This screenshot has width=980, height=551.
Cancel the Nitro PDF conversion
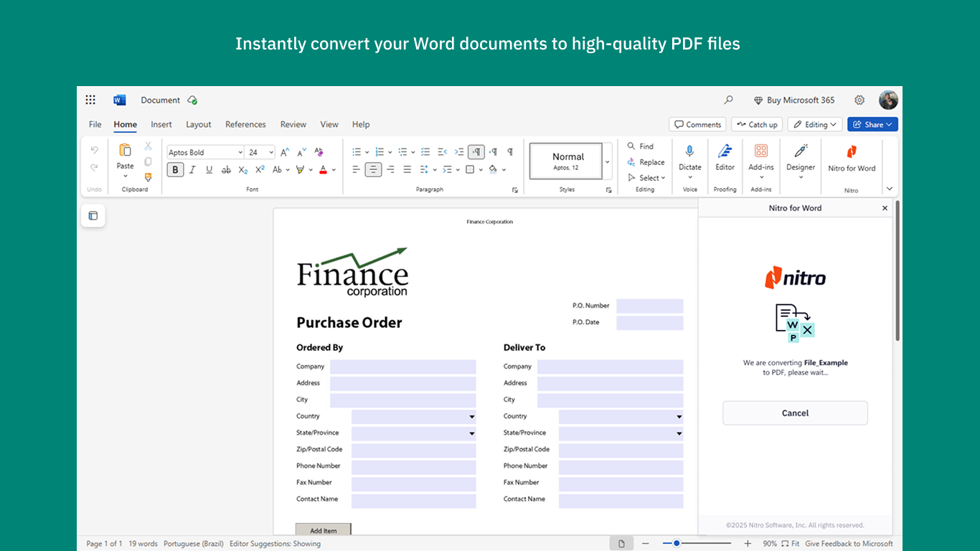(795, 413)
